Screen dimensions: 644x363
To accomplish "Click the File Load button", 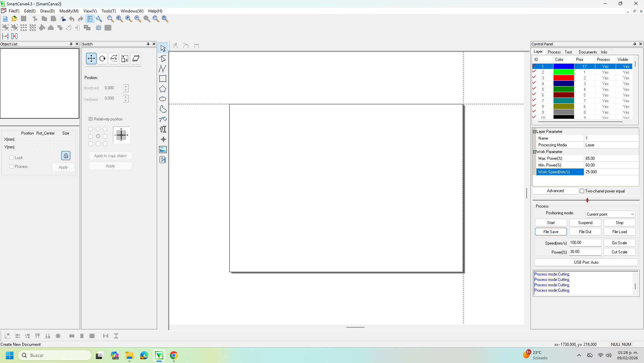I will tap(619, 232).
